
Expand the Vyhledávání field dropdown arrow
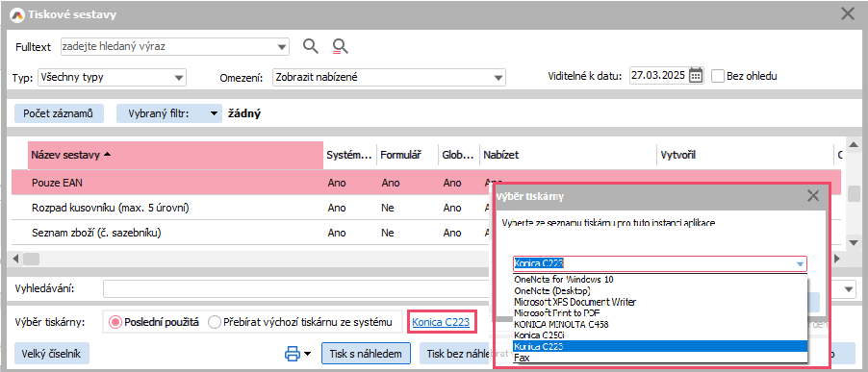(849, 289)
